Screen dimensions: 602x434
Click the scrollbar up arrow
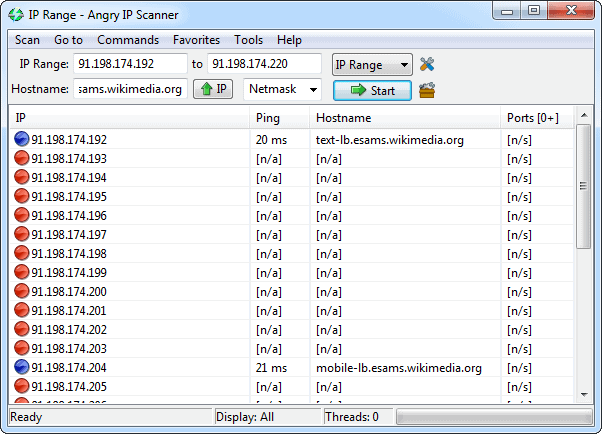tap(584, 115)
